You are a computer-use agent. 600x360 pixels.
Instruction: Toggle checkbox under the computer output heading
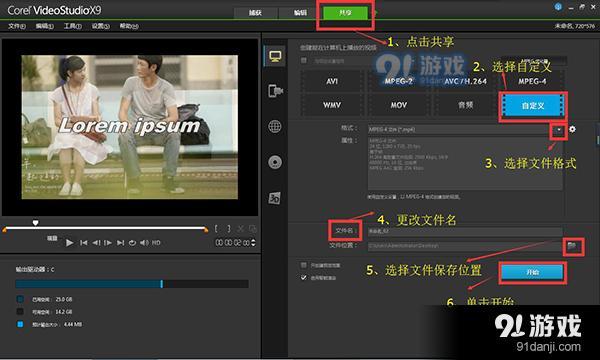304,60
